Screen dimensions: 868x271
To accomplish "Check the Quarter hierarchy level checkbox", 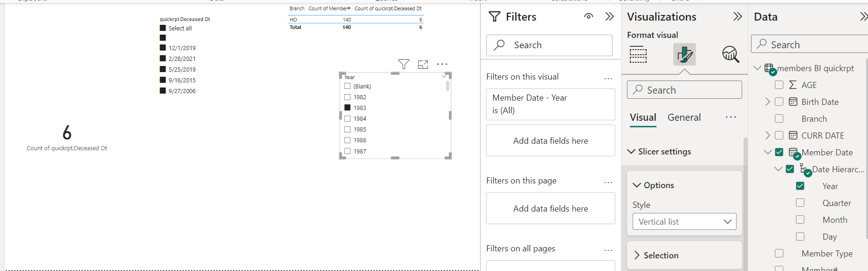I will (x=800, y=203).
